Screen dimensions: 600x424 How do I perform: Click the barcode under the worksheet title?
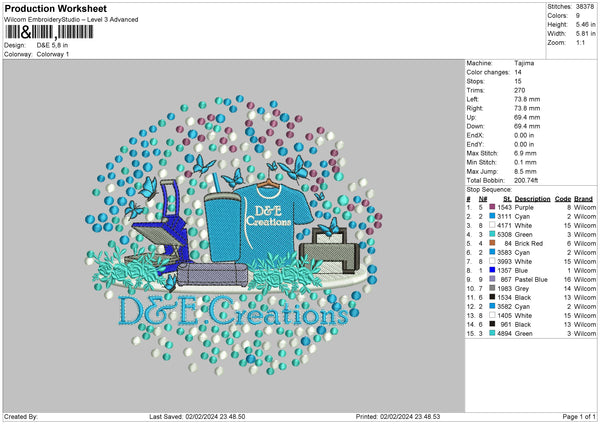[49, 32]
